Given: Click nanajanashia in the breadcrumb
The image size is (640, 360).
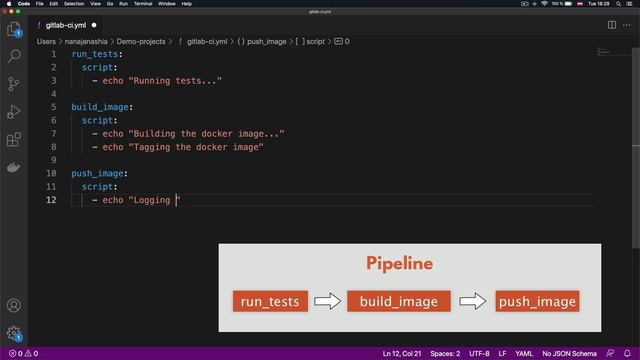Looking at the screenshot, I should tap(86, 42).
